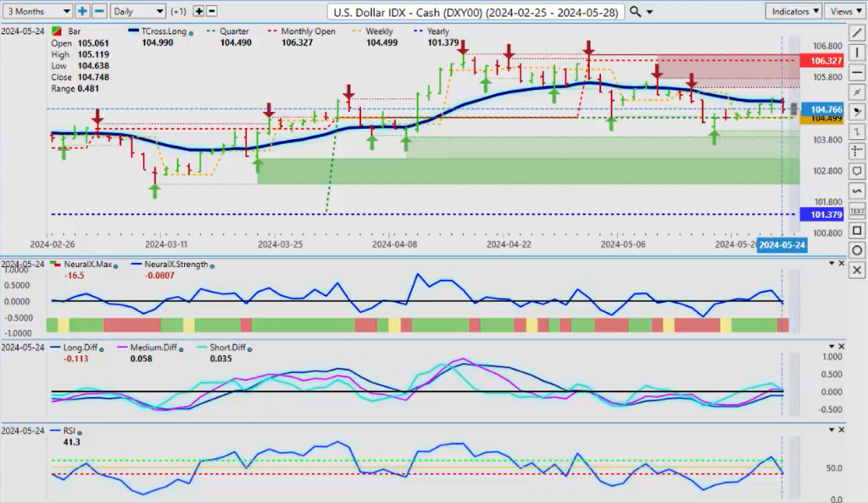The height and width of the screenshot is (503, 868).
Task: Select the vertical line drawing tool
Action: click(857, 53)
